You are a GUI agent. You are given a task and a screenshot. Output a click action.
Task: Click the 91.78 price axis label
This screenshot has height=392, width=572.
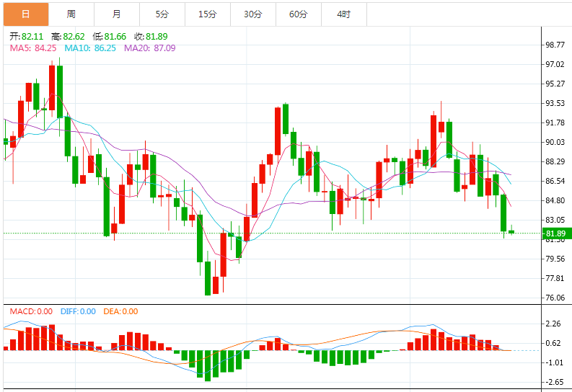(x=555, y=122)
